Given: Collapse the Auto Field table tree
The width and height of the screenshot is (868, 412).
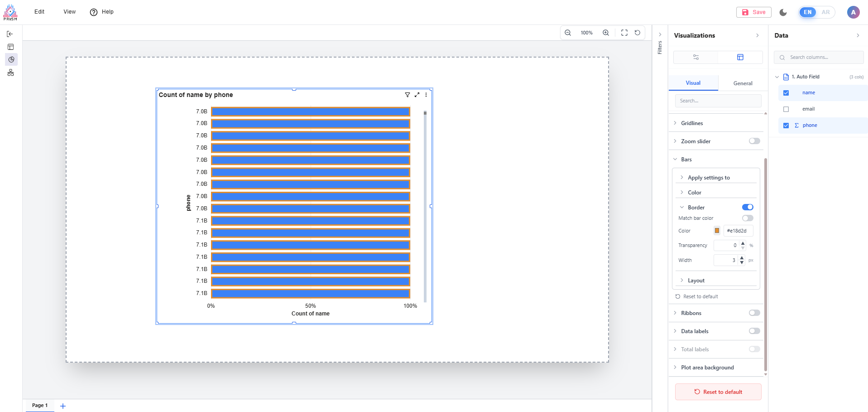Looking at the screenshot, I should (x=777, y=77).
